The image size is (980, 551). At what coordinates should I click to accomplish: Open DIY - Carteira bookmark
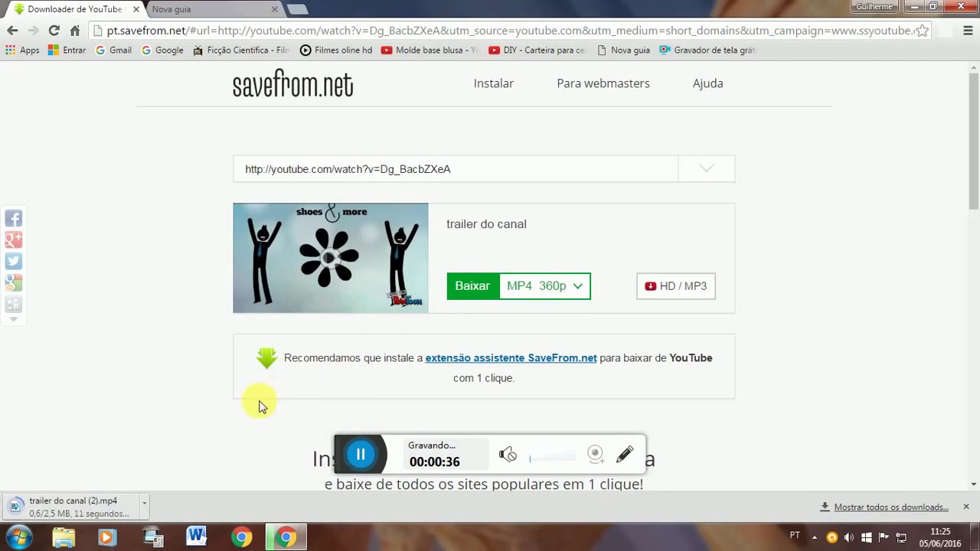[x=537, y=51]
